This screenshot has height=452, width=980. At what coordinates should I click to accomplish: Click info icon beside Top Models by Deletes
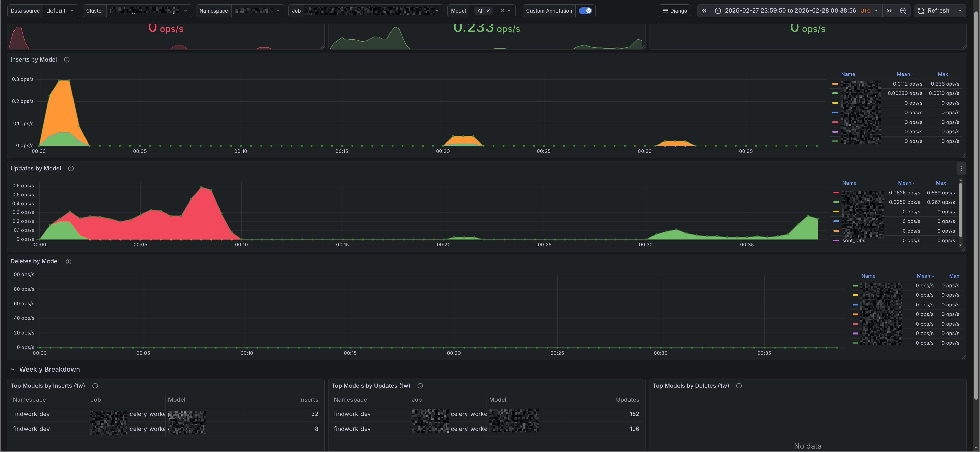click(739, 386)
